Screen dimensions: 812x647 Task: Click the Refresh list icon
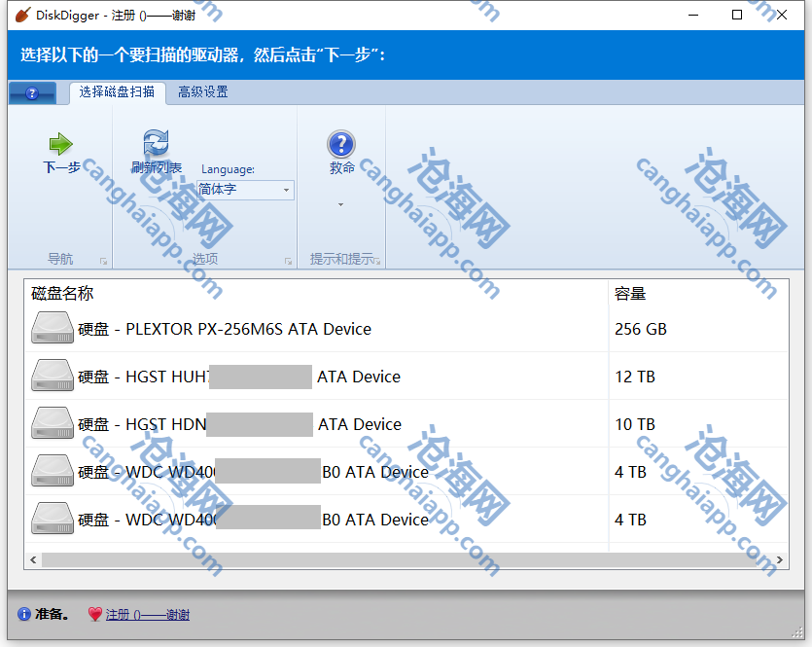point(156,144)
